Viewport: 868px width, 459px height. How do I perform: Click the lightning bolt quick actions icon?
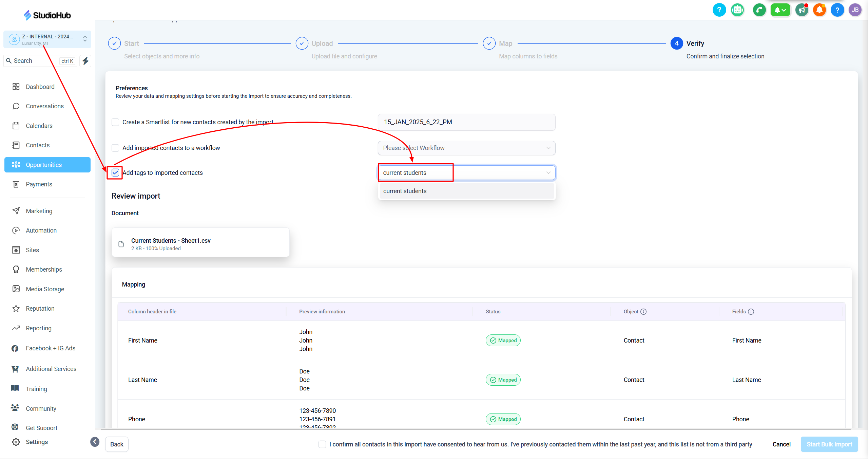point(85,61)
